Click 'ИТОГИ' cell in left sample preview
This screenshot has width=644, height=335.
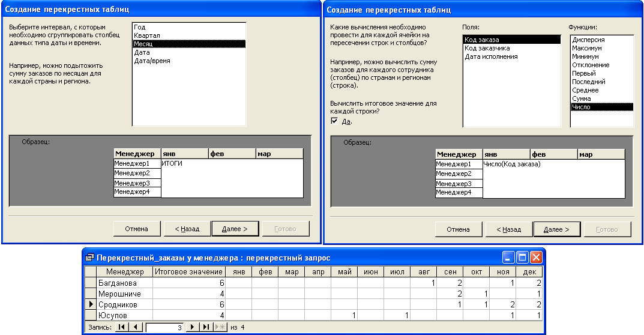[x=172, y=163]
